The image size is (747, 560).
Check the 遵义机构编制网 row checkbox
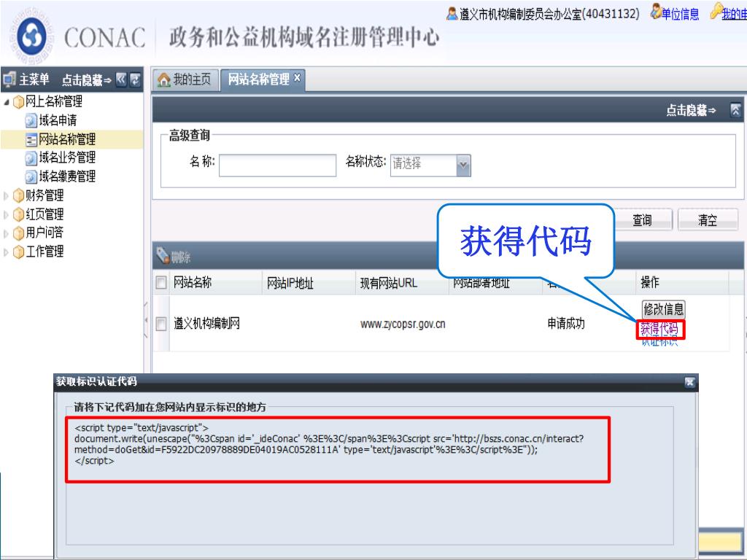pyautogui.click(x=161, y=324)
